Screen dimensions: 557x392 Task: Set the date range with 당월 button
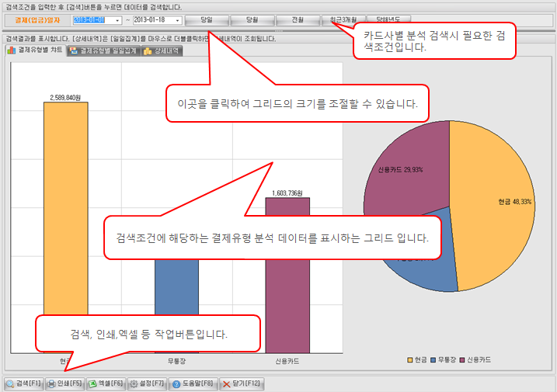[x=252, y=20]
